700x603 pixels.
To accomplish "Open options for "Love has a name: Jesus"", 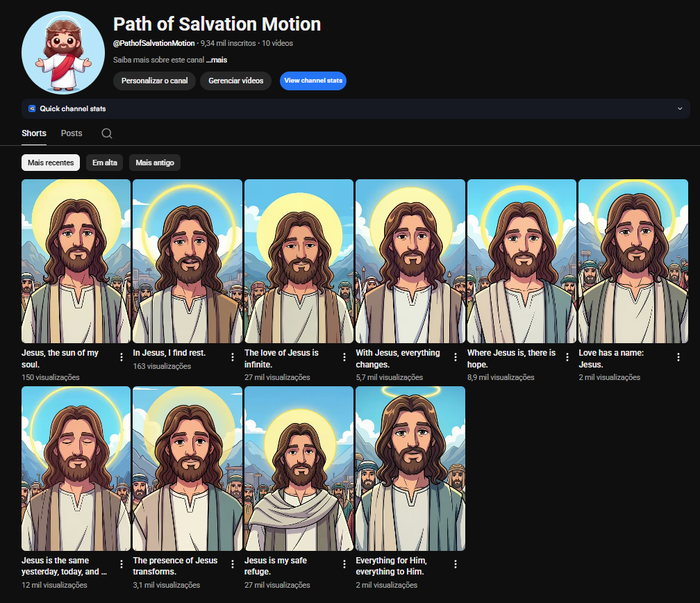I will (678, 357).
